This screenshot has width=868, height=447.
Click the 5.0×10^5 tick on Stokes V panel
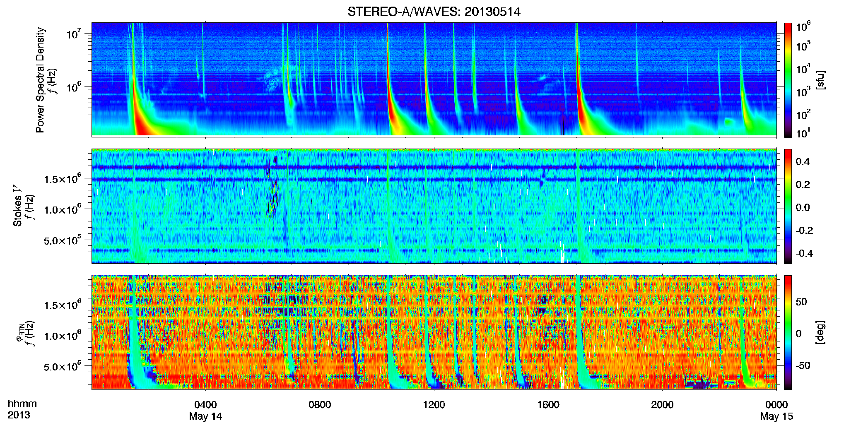(x=63, y=240)
